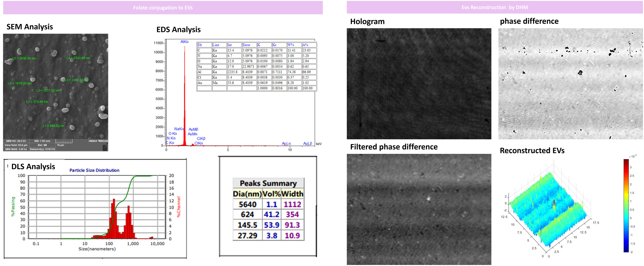This screenshot has height=266, width=644.
Task: Click SEM label 'L2 = 1001.00 nm'
Action: [48, 90]
